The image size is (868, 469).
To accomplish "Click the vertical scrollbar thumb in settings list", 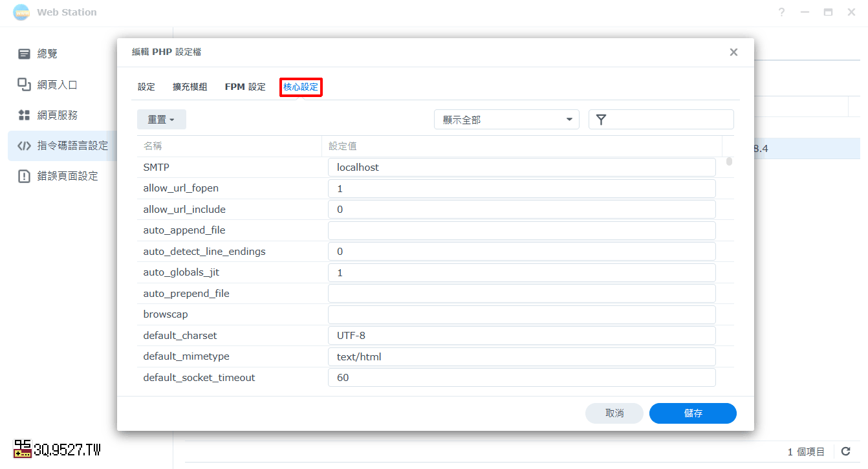I will (x=729, y=162).
